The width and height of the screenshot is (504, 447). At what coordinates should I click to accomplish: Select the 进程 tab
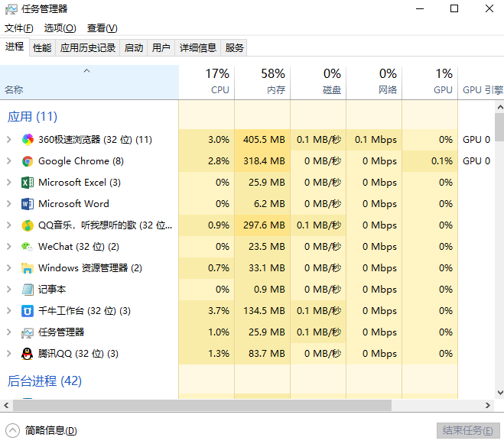click(x=15, y=47)
